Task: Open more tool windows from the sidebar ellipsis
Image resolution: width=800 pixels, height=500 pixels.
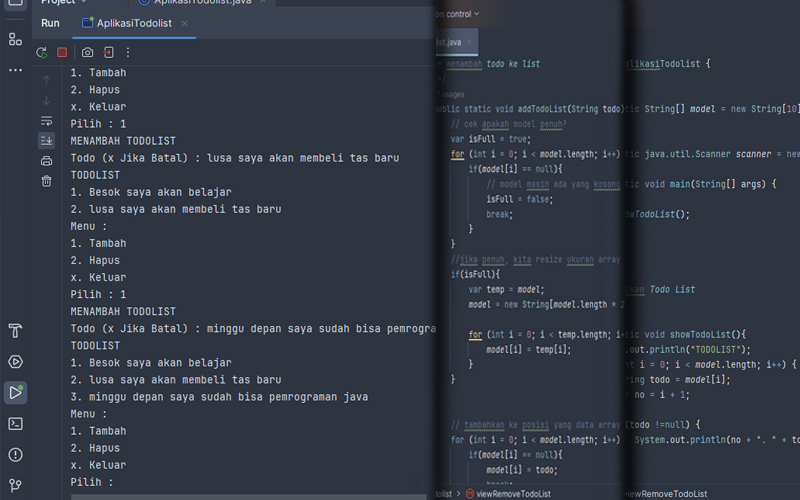Action: click(x=15, y=70)
